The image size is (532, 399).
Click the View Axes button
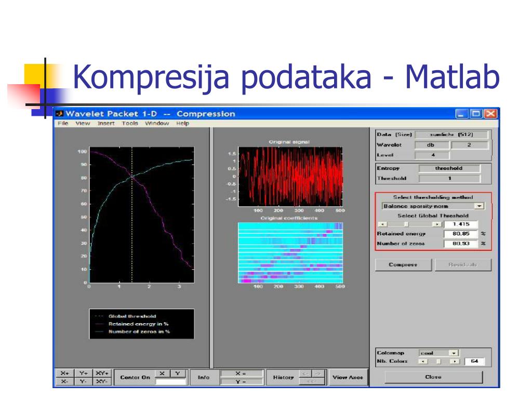click(348, 377)
